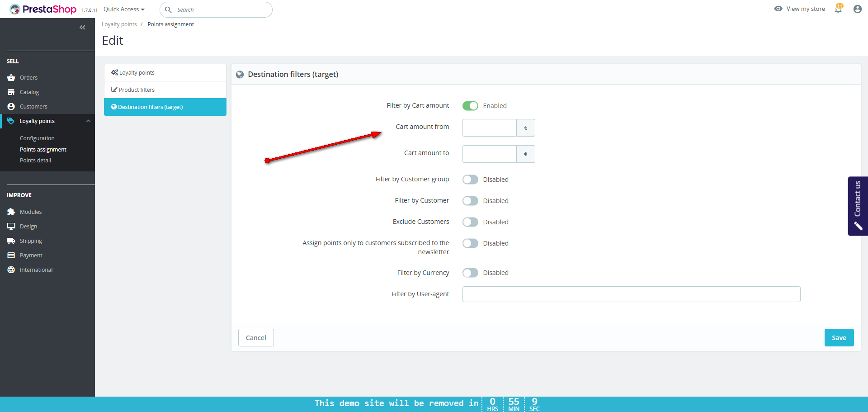
Task: Open the user profile avatar icon
Action: coord(857,9)
